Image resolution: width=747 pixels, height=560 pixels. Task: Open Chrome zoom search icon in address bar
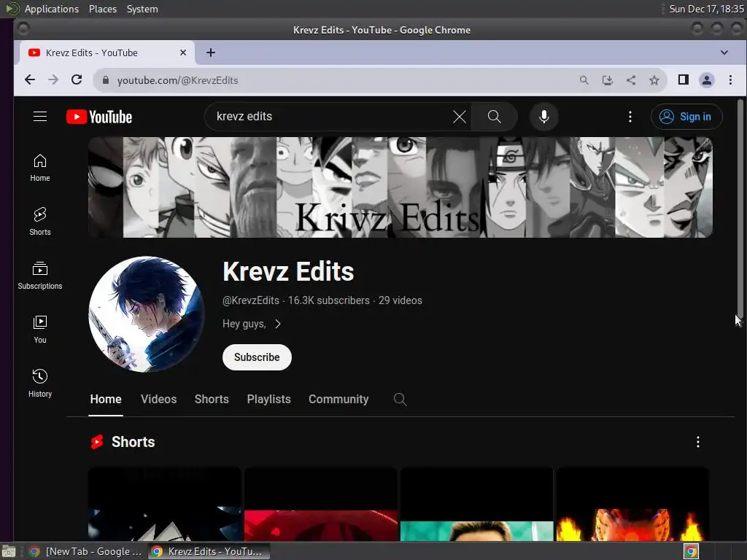584,80
